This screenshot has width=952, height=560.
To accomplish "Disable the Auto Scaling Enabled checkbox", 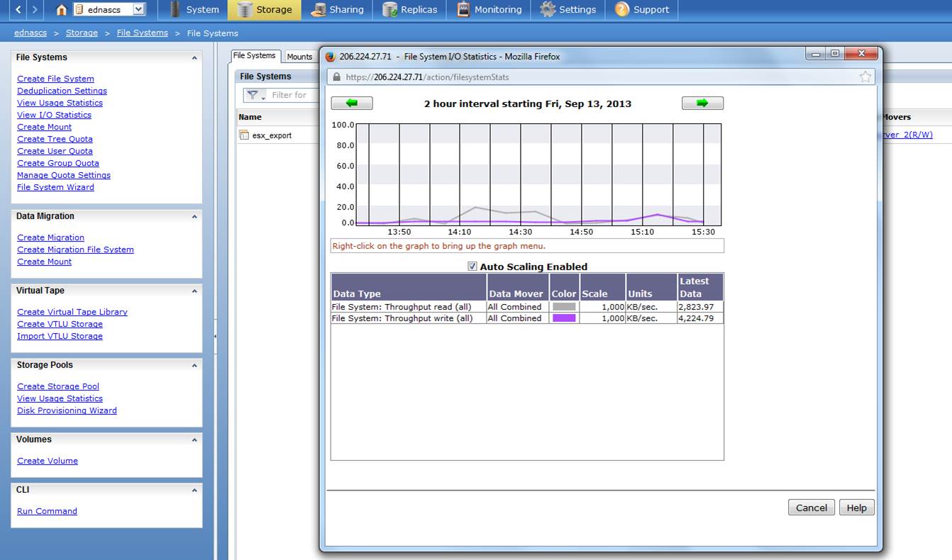I will coord(472,267).
